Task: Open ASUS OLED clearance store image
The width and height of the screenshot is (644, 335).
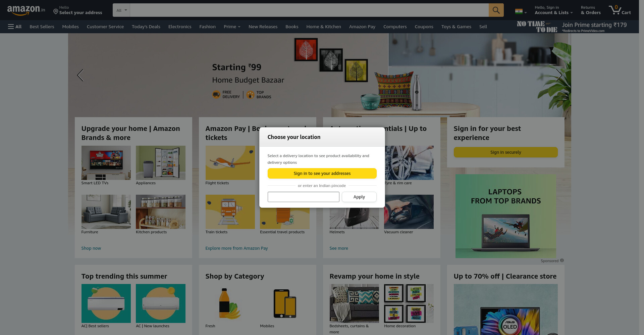Action: click(506, 309)
